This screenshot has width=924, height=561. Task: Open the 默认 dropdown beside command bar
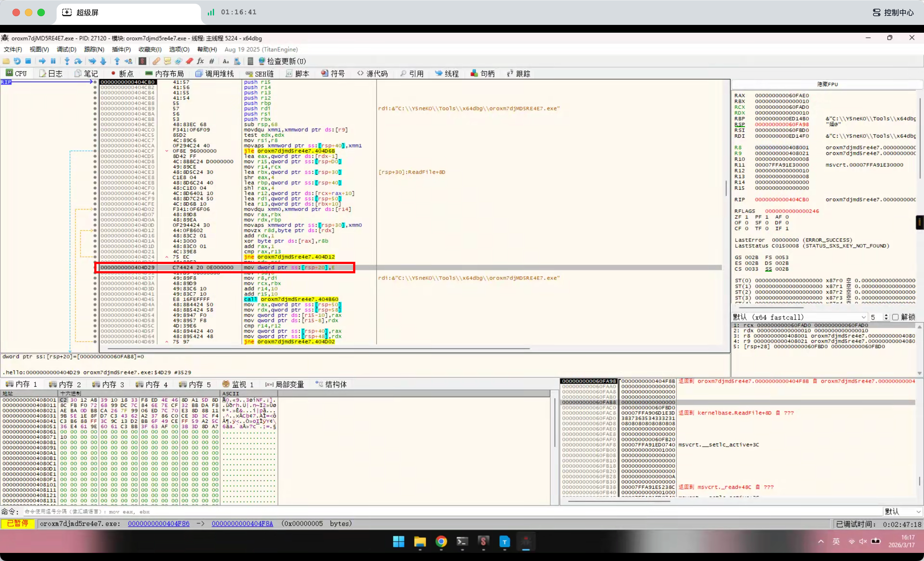click(903, 511)
